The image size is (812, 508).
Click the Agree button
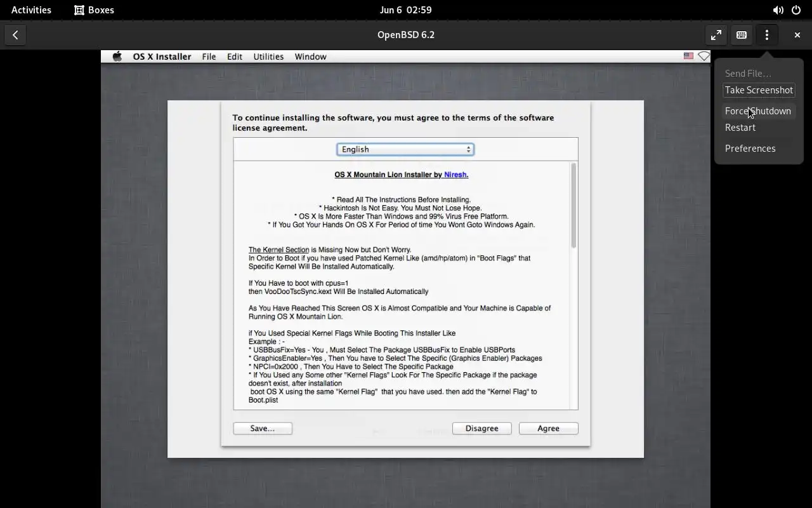548,429
